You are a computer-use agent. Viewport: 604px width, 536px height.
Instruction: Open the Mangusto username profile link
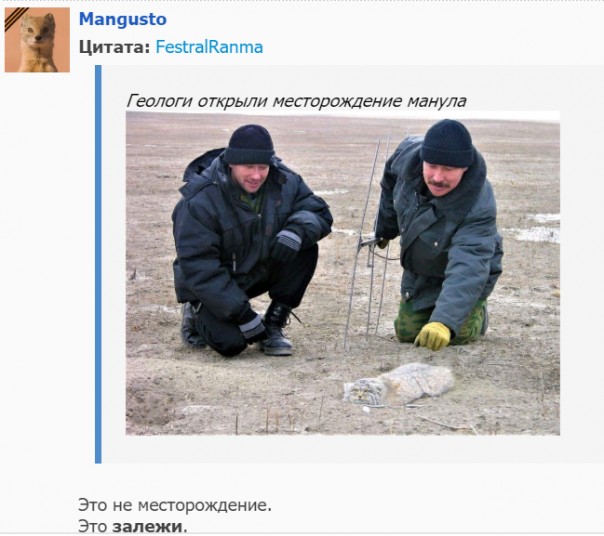(122, 19)
